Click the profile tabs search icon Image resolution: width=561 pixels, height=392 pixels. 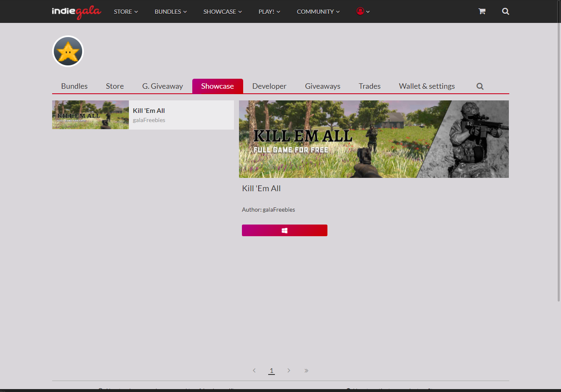[x=480, y=86]
